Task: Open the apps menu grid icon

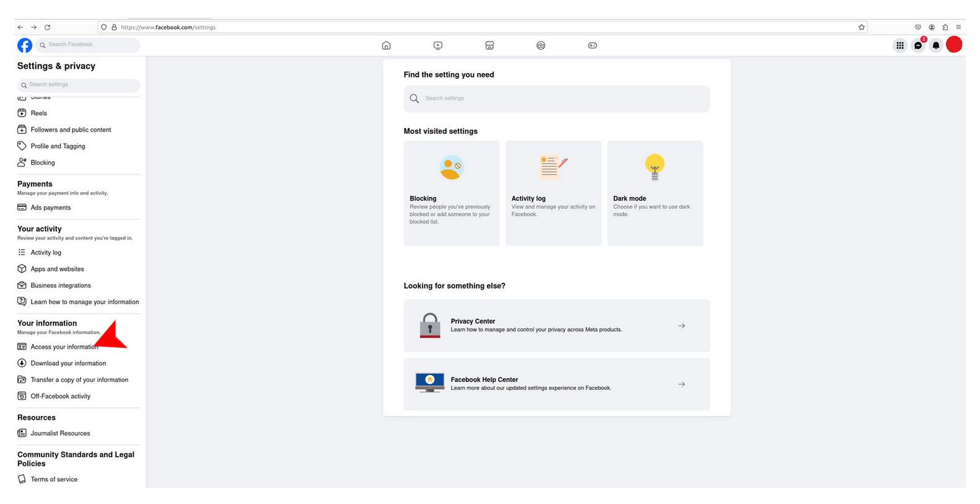Action: point(900,45)
